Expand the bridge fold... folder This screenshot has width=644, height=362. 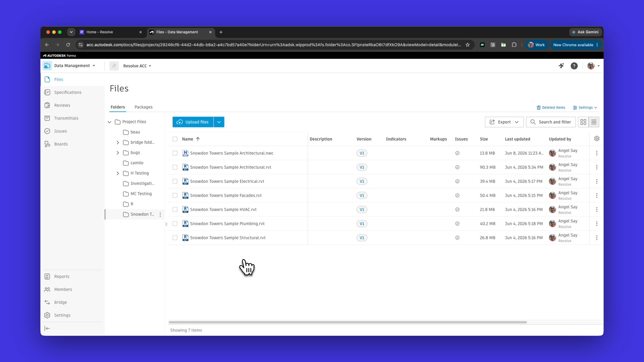tap(118, 142)
